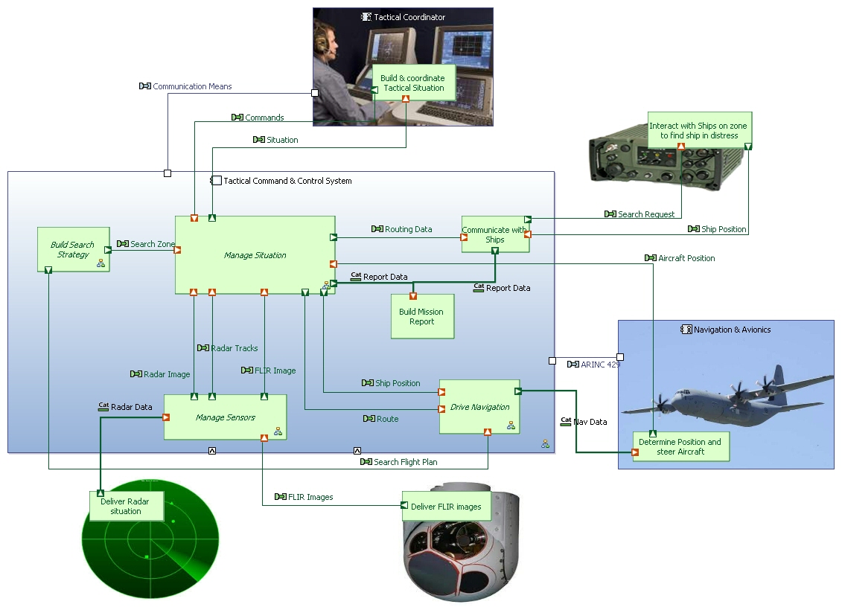The height and width of the screenshot is (616, 842).
Task: Select the Build Search Strategy function
Action: tap(74, 249)
